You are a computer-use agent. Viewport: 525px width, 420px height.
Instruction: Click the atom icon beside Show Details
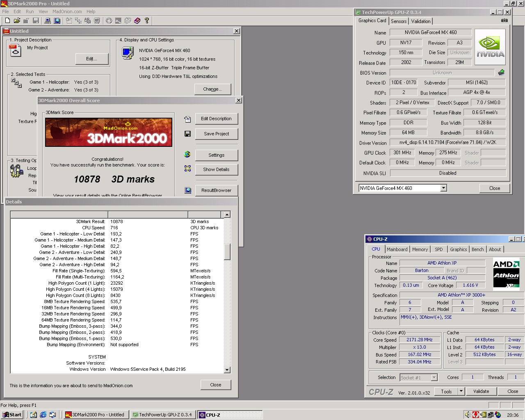(187, 168)
